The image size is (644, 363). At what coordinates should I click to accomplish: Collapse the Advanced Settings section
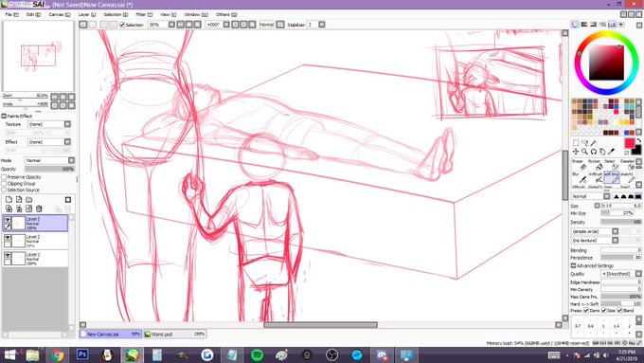(573, 266)
